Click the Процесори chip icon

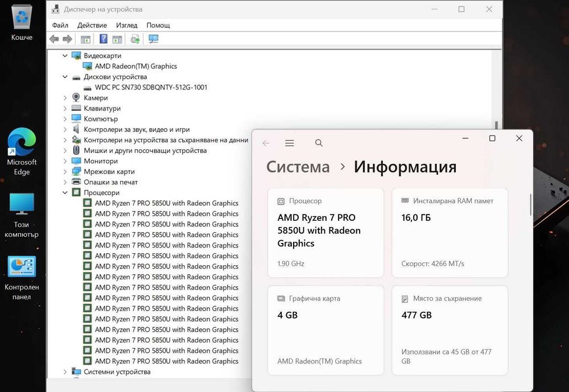pyautogui.click(x=76, y=192)
